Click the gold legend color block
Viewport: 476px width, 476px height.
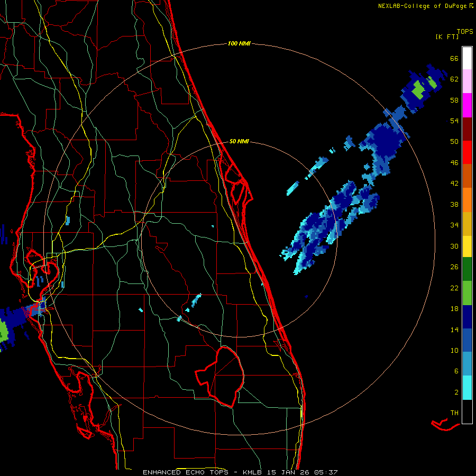(467, 224)
